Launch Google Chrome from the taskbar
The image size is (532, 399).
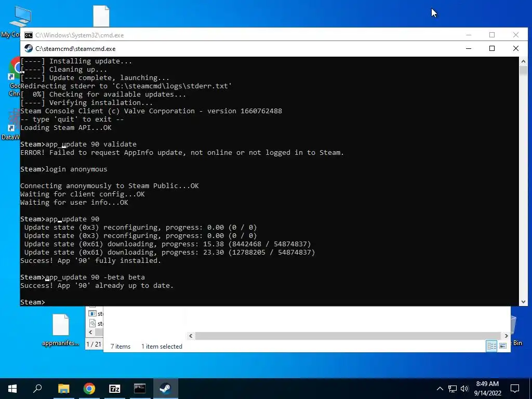[89, 389]
